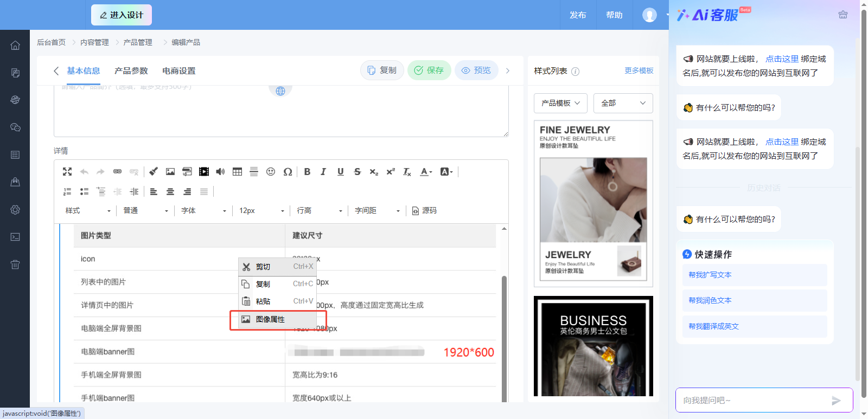Click the home icon in the sidebar
868x419 pixels.
[15, 46]
